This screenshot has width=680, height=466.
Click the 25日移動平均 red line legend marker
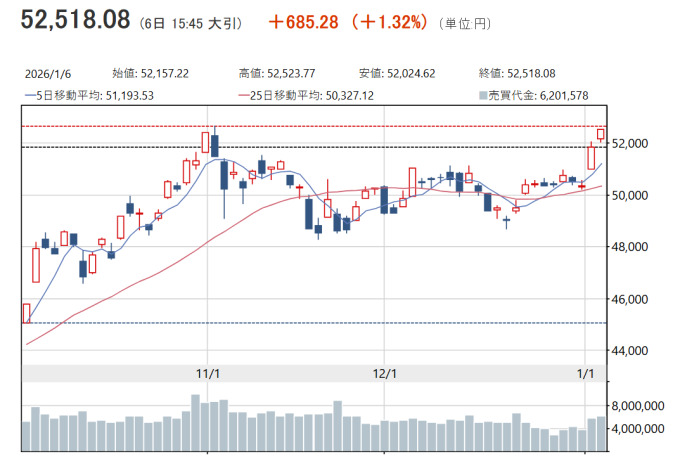tap(246, 96)
